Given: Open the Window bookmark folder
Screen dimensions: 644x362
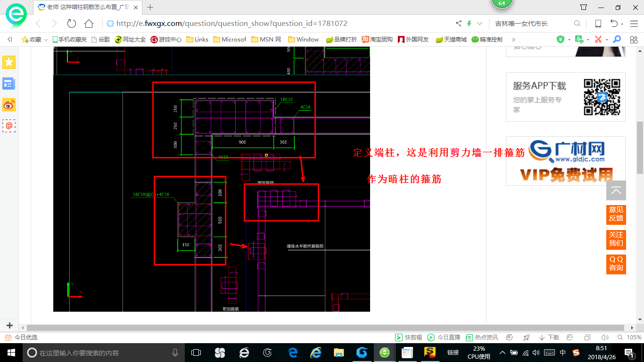Looking at the screenshot, I should [x=303, y=40].
